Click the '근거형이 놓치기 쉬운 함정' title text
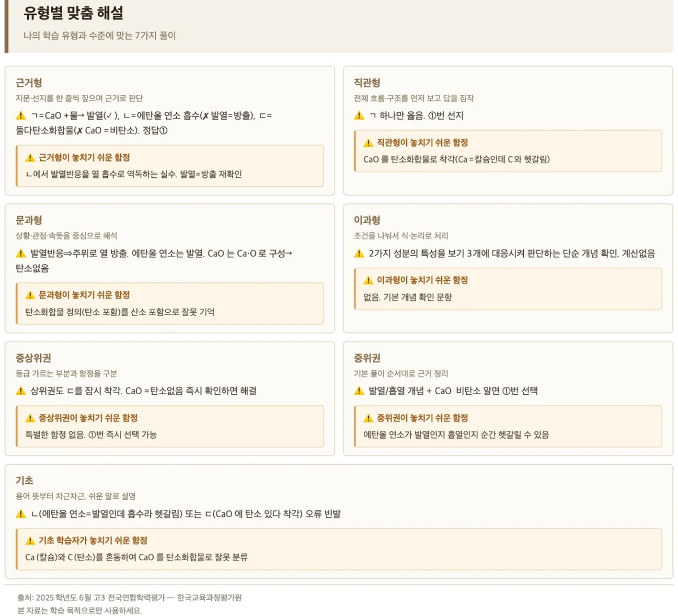 tap(84, 158)
